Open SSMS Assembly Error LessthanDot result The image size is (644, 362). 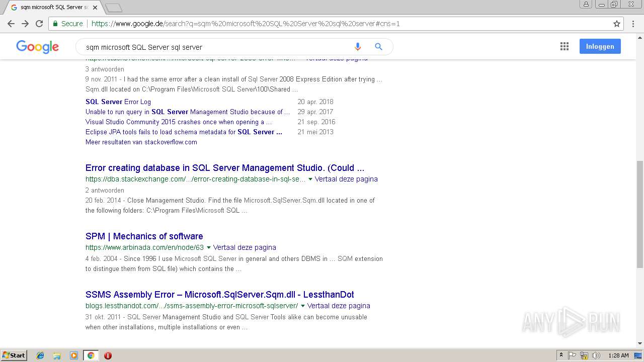click(220, 295)
